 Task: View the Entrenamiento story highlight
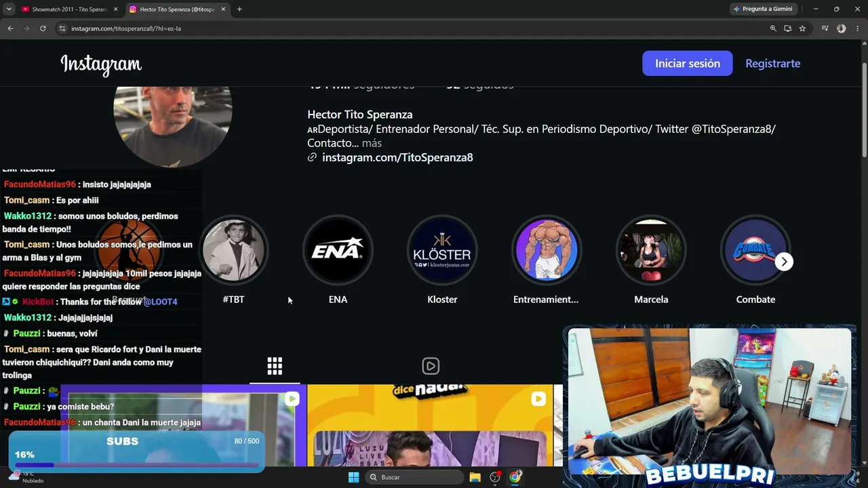click(547, 251)
